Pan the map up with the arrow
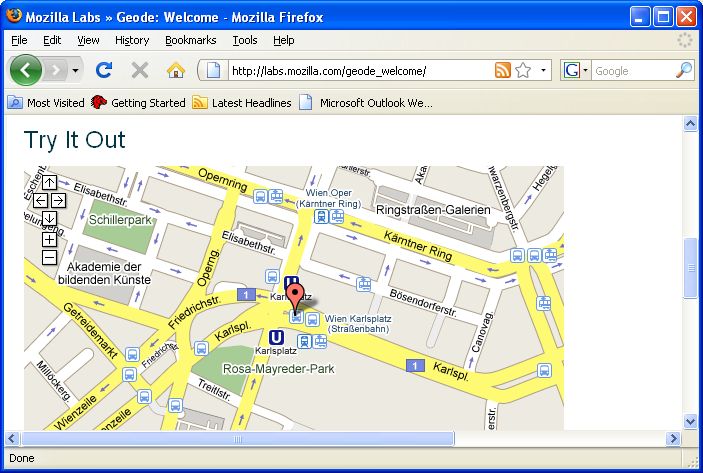703x473 pixels. point(49,182)
